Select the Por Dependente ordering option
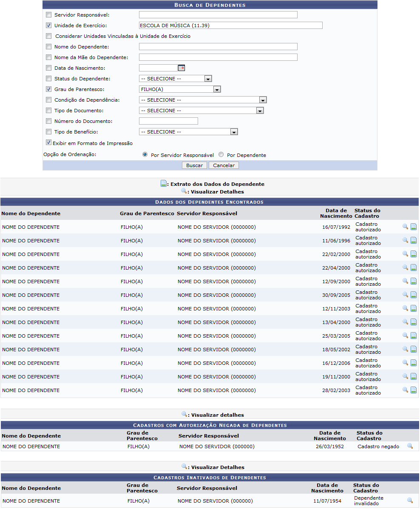 tap(221, 155)
